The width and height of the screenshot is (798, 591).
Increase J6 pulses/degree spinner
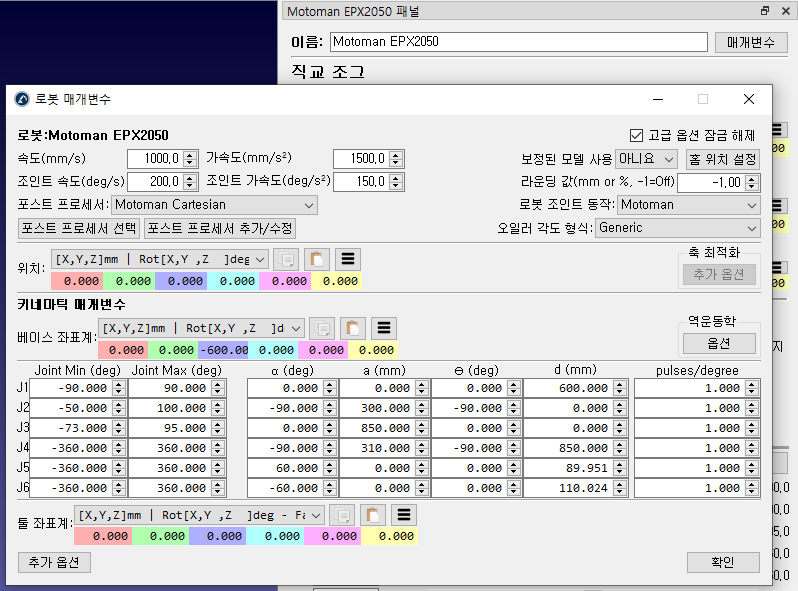752,484
